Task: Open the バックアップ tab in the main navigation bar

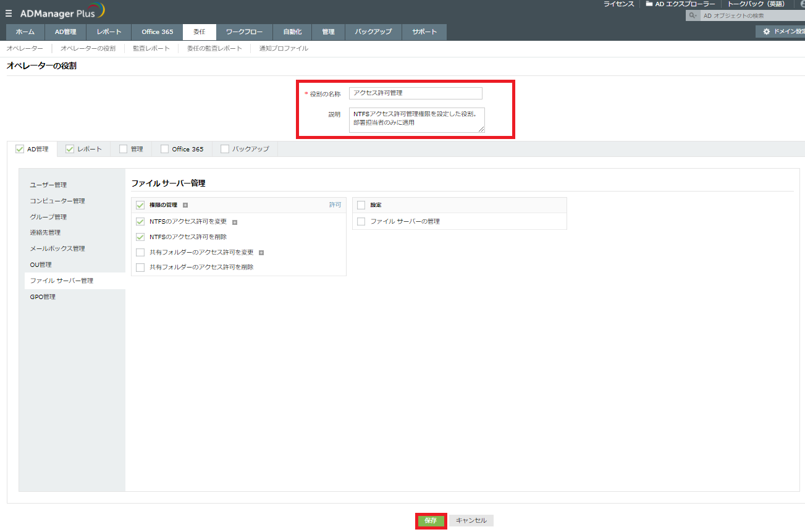Action: pos(373,32)
